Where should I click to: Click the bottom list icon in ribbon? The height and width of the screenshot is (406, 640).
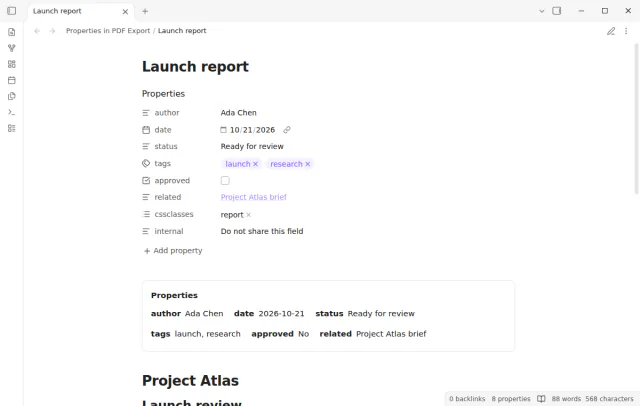click(x=11, y=128)
